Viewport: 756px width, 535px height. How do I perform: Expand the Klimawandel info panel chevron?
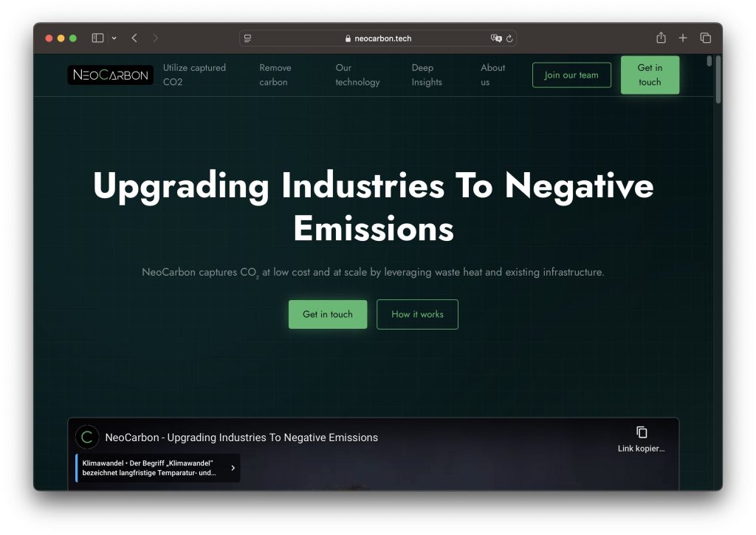pyautogui.click(x=233, y=468)
